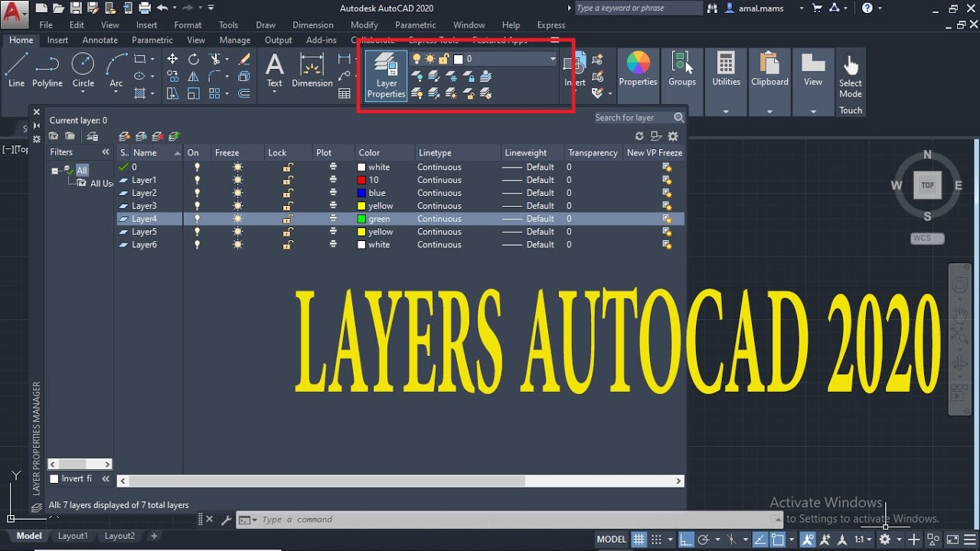Open the Format menu
Screen dimensions: 980x551
click(188, 25)
